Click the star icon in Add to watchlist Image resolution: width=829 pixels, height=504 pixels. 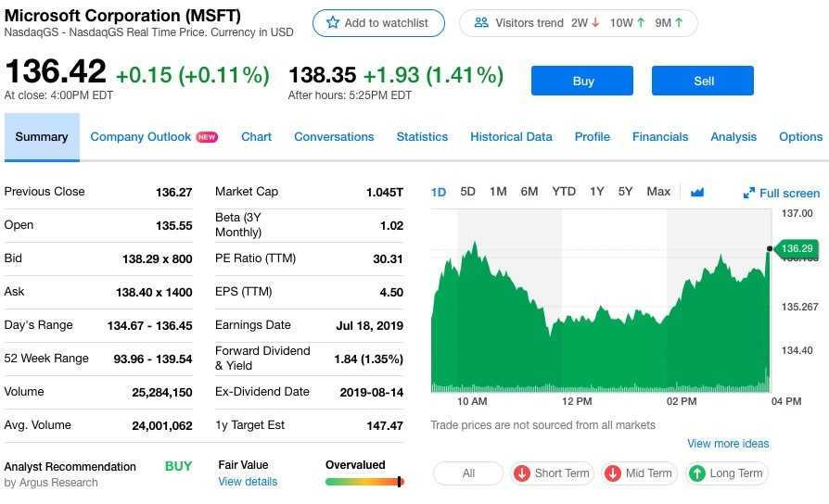tap(333, 23)
